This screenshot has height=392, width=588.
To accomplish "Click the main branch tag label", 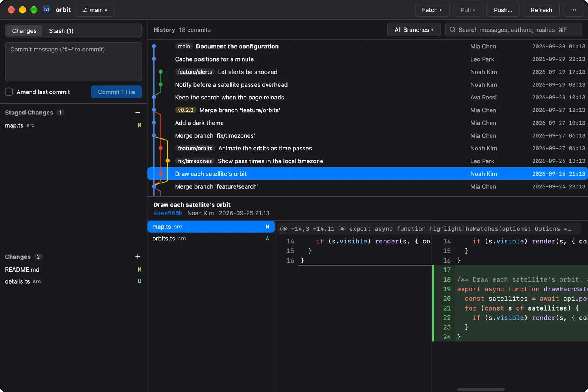I will pos(184,46).
